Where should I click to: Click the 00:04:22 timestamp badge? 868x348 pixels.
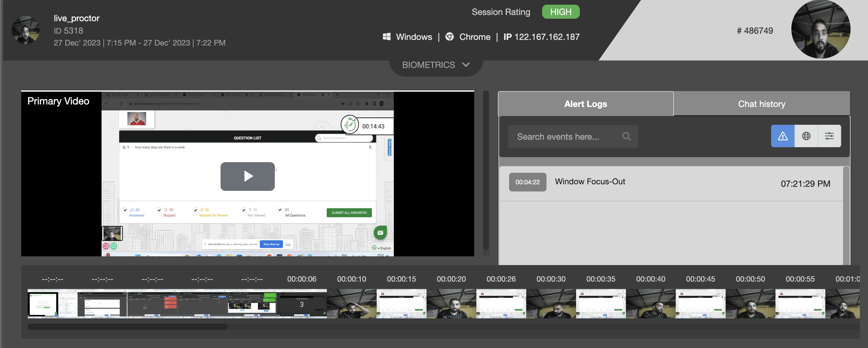point(527,182)
